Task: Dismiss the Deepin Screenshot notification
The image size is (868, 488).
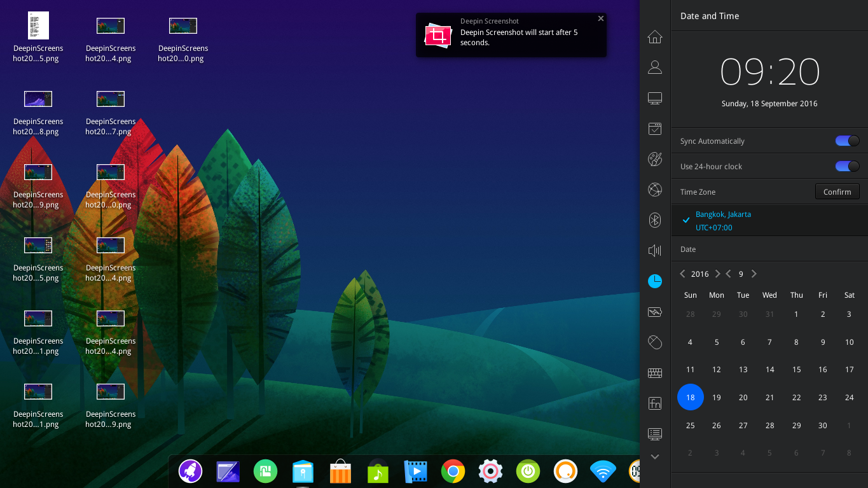Action: click(600, 18)
